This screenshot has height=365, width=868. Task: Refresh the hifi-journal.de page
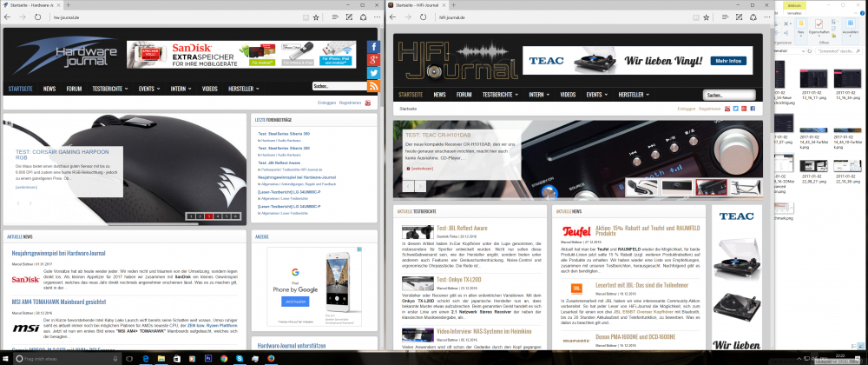[423, 17]
